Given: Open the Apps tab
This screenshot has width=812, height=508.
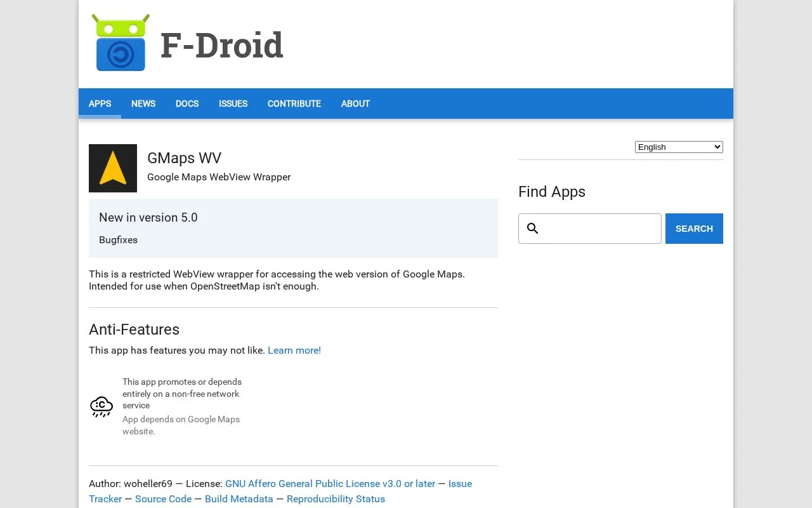Looking at the screenshot, I should coord(100,104).
